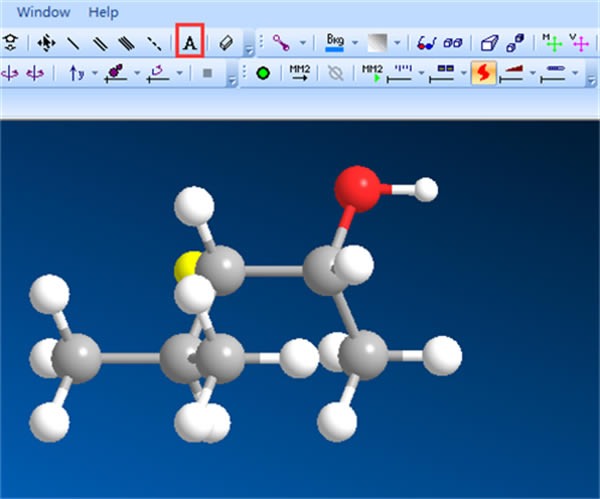Image resolution: width=600 pixels, height=499 pixels.
Task: Pick the Single Bond drawing tool
Action: pyautogui.click(x=74, y=43)
